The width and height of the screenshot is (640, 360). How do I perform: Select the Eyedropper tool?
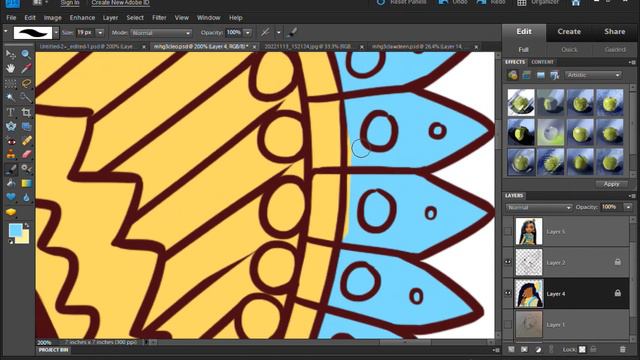point(26,69)
